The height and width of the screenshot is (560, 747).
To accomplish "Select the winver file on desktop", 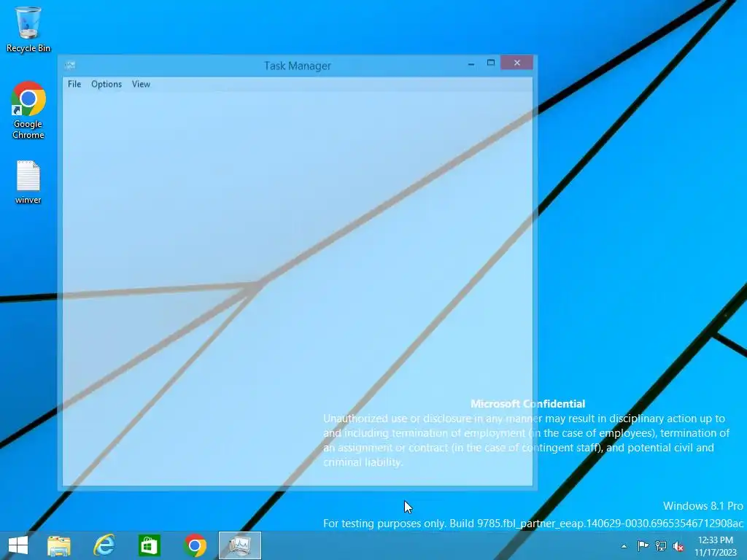I will pyautogui.click(x=28, y=182).
